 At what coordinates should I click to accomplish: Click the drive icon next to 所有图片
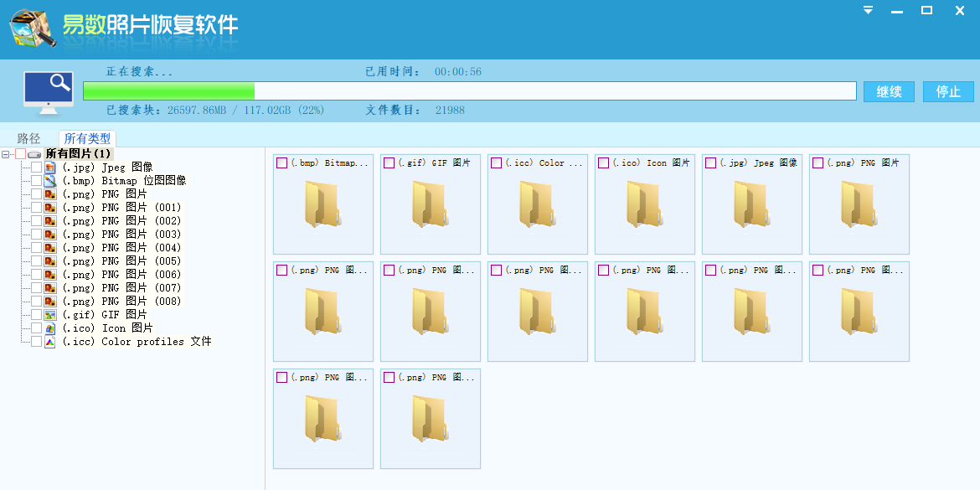coord(34,154)
